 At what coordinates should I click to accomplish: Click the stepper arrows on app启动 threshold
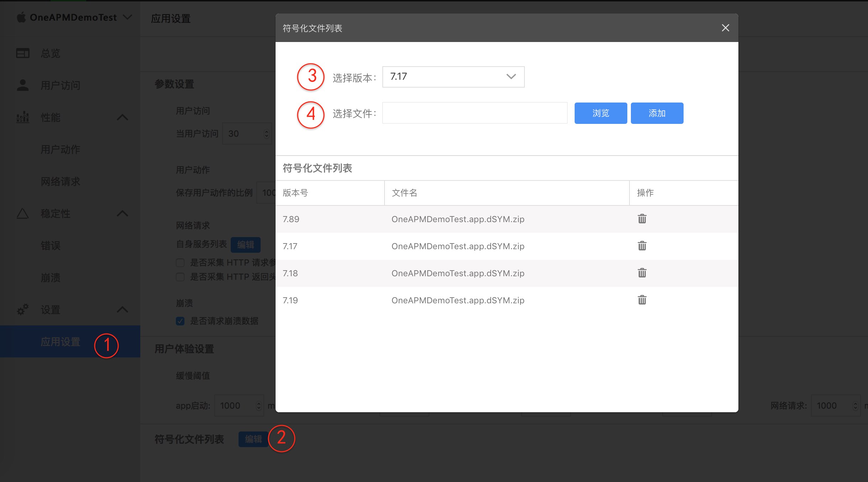coord(259,406)
